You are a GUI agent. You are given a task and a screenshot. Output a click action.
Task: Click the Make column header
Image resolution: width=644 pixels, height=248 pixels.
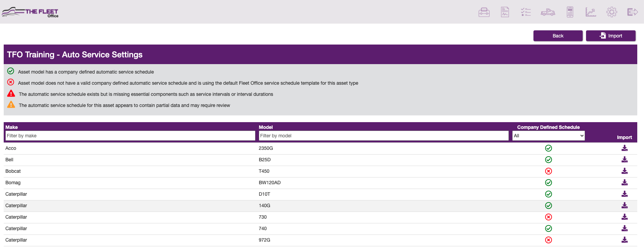[11, 127]
